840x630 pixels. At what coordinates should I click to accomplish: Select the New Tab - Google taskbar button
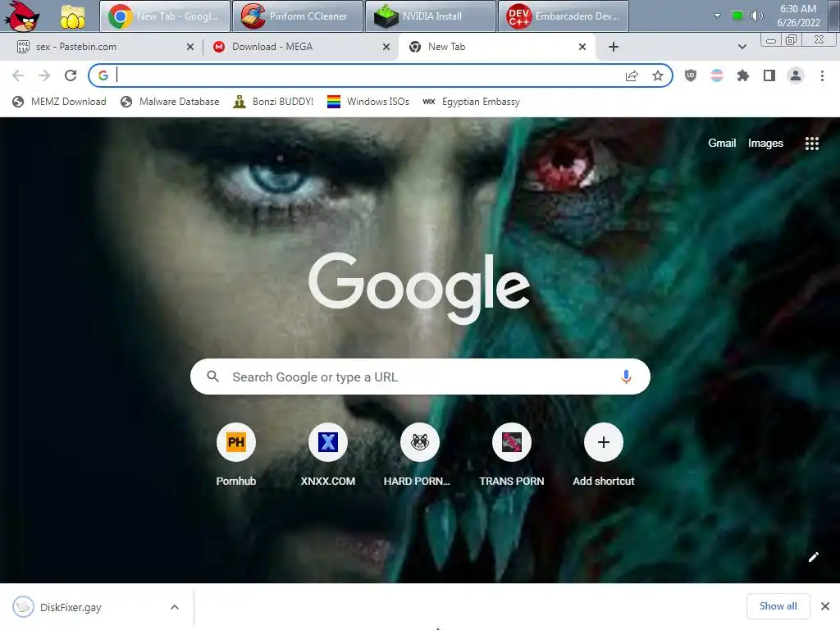[x=164, y=16]
